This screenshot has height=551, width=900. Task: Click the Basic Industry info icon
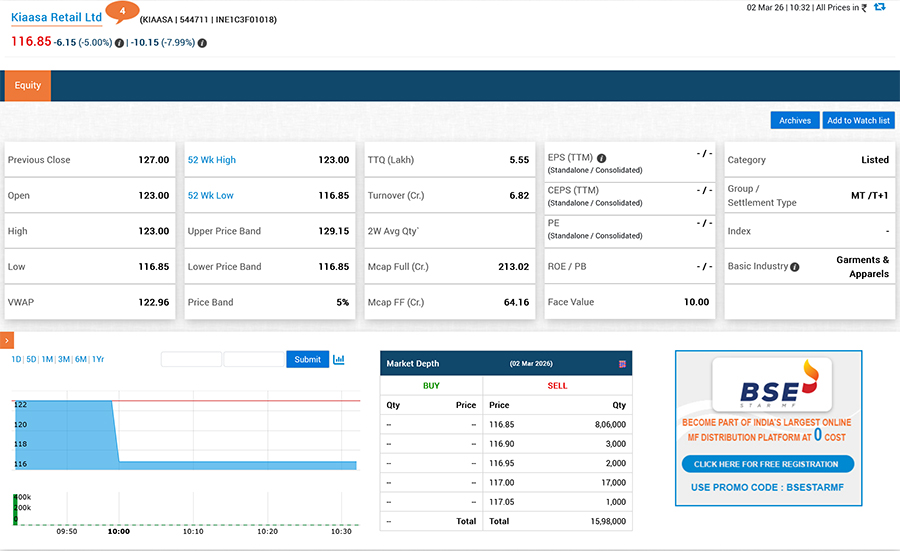[795, 267]
